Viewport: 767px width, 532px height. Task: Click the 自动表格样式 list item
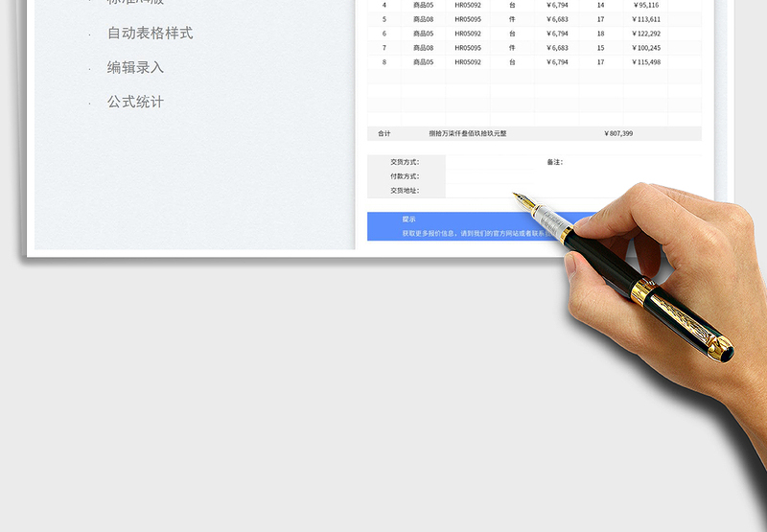point(150,34)
